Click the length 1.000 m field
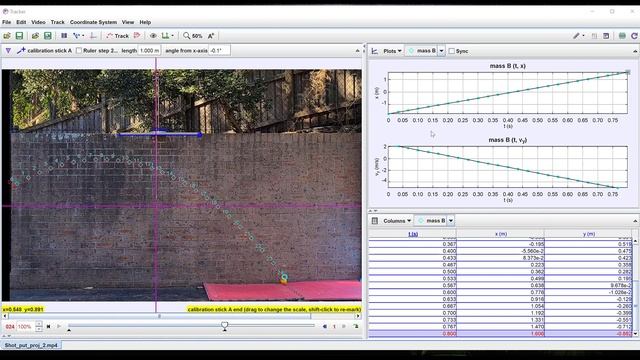 [149, 51]
